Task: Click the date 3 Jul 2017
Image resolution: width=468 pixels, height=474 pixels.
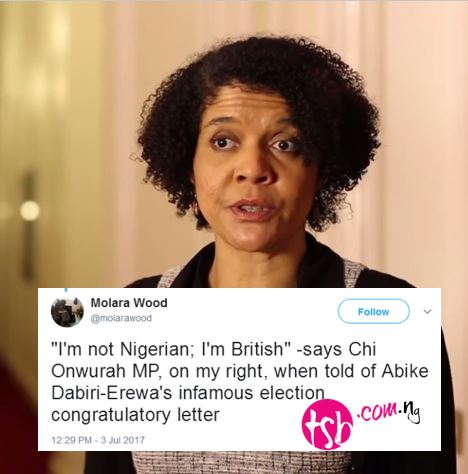Action: click(x=122, y=440)
